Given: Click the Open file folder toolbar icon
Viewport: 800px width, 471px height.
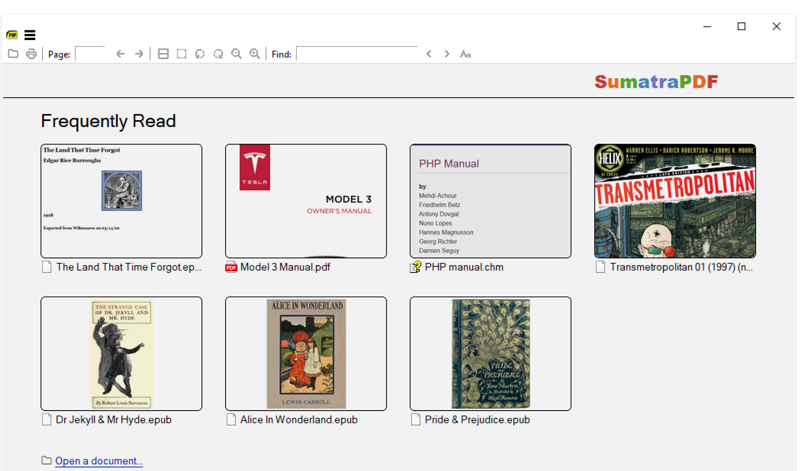Looking at the screenshot, I should click(x=13, y=54).
